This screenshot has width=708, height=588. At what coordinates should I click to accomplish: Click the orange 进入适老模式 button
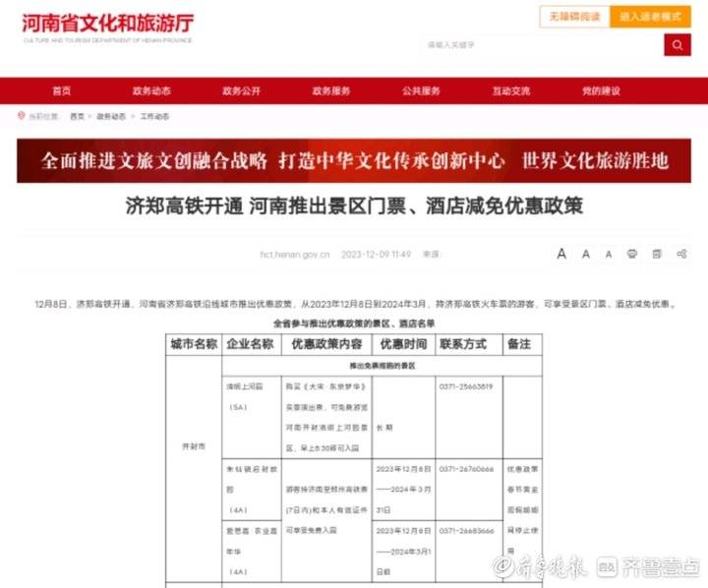[x=650, y=17]
